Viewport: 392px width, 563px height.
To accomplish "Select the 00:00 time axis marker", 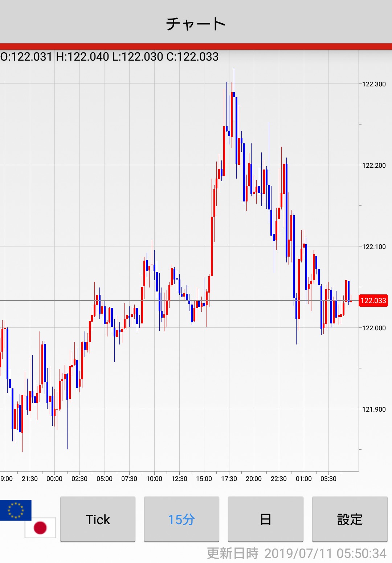I will pyautogui.click(x=54, y=479).
